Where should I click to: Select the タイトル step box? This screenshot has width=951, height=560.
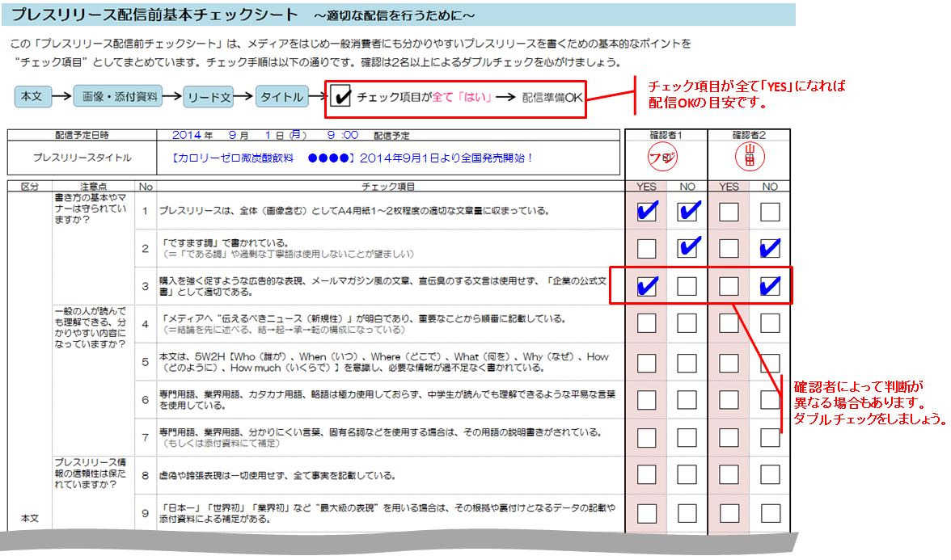[281, 97]
